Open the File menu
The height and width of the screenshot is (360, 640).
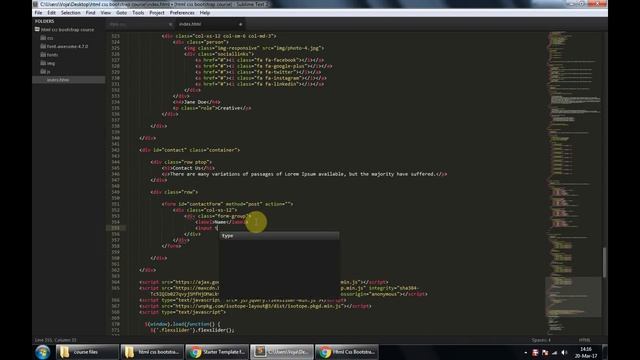coord(38,13)
